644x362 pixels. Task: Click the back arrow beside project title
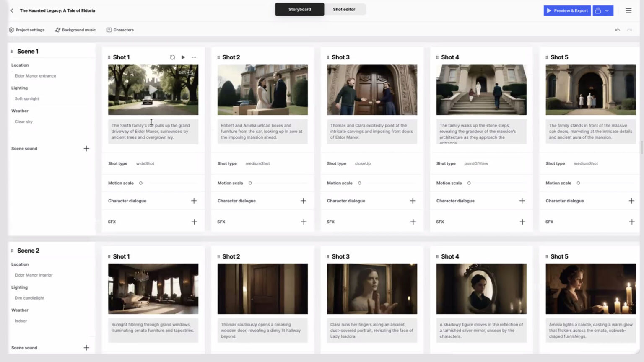[12, 10]
